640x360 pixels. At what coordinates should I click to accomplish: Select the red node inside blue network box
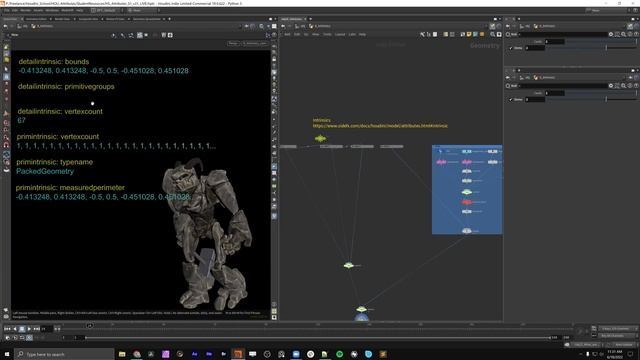467,202
